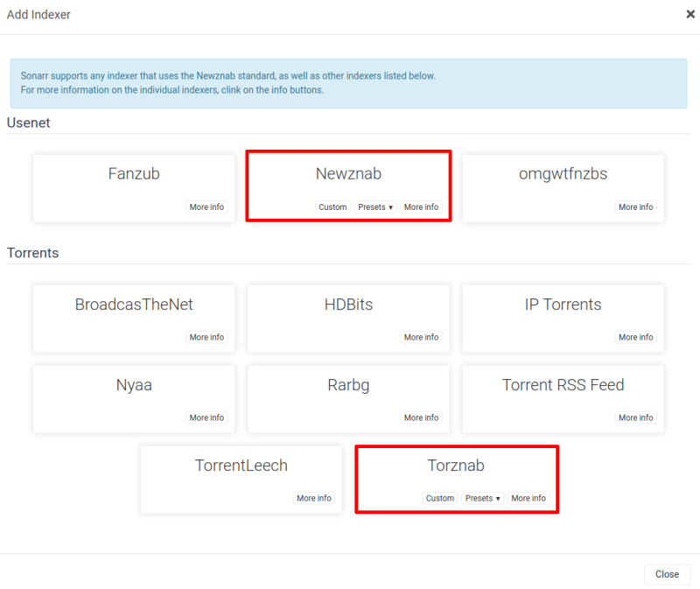Open More info for TorrentLeech

314,498
